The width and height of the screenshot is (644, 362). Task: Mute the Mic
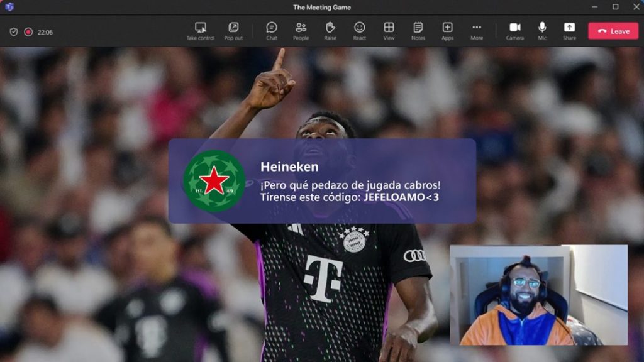tap(542, 31)
